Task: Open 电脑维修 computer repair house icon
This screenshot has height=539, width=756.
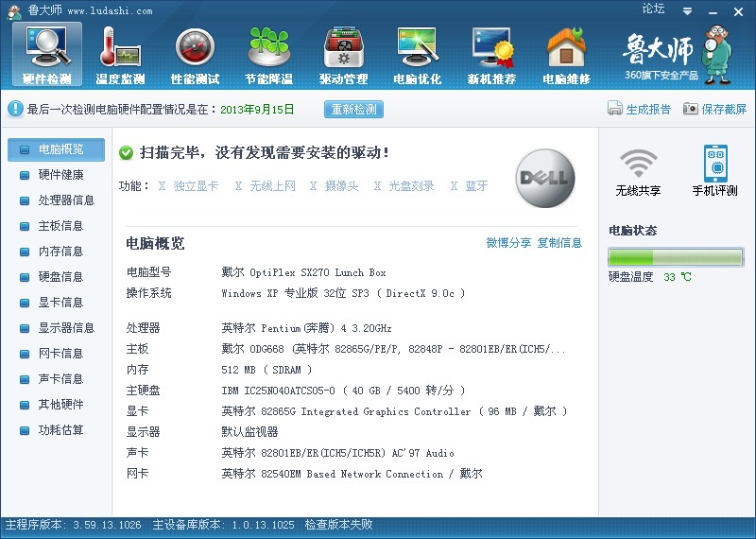Action: coord(566,56)
